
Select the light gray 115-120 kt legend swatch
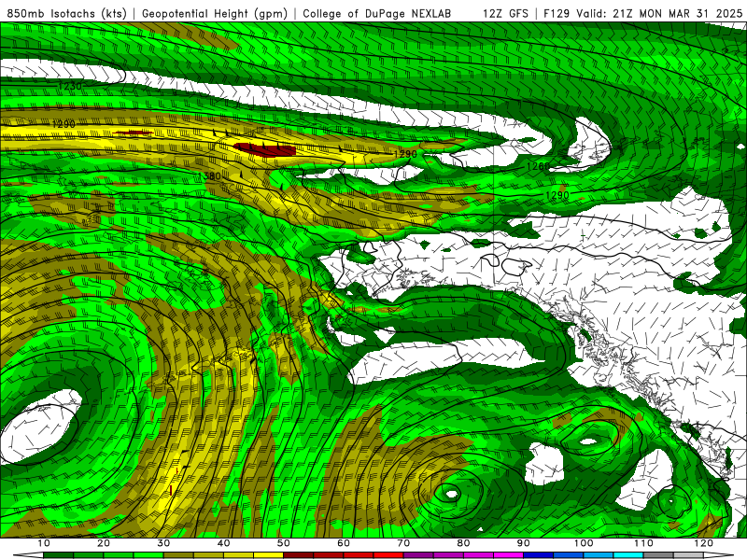(688, 555)
